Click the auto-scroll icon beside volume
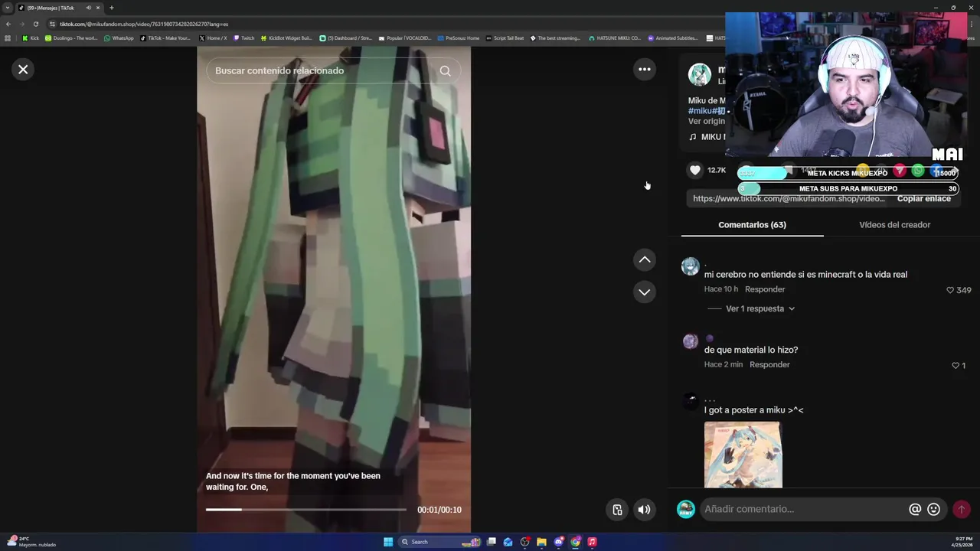Screen dimensions: 980x551 [617, 510]
